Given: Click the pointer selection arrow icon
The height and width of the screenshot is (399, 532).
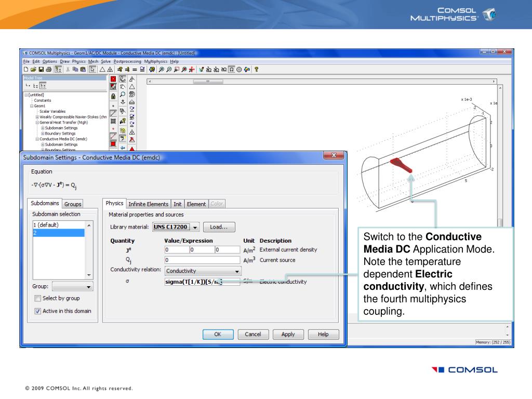Looking at the screenshot, I should point(92,70).
